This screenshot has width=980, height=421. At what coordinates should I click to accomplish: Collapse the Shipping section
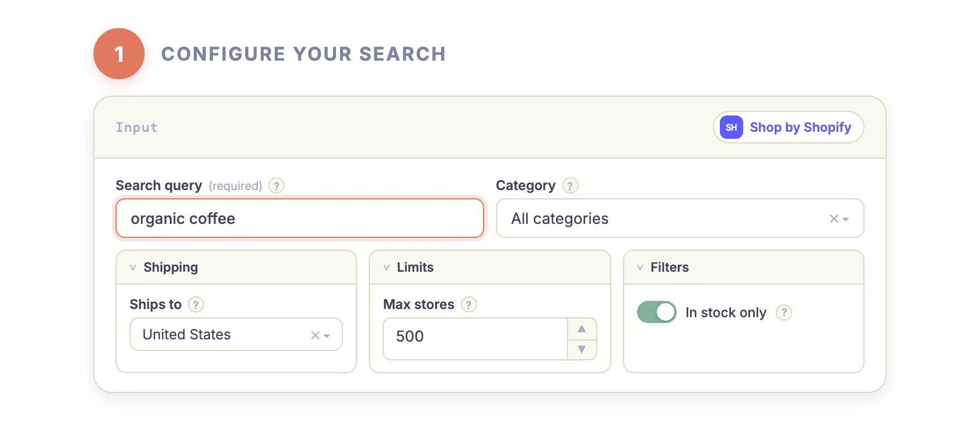pos(134,267)
